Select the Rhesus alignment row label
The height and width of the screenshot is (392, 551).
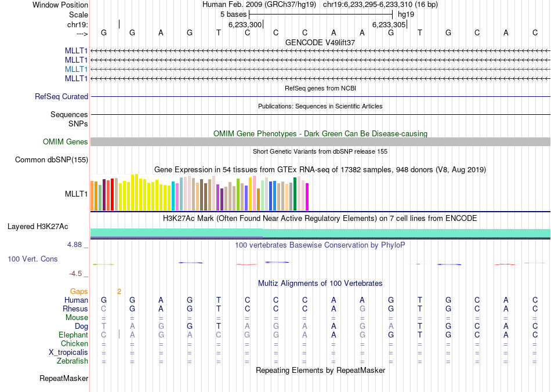75,308
